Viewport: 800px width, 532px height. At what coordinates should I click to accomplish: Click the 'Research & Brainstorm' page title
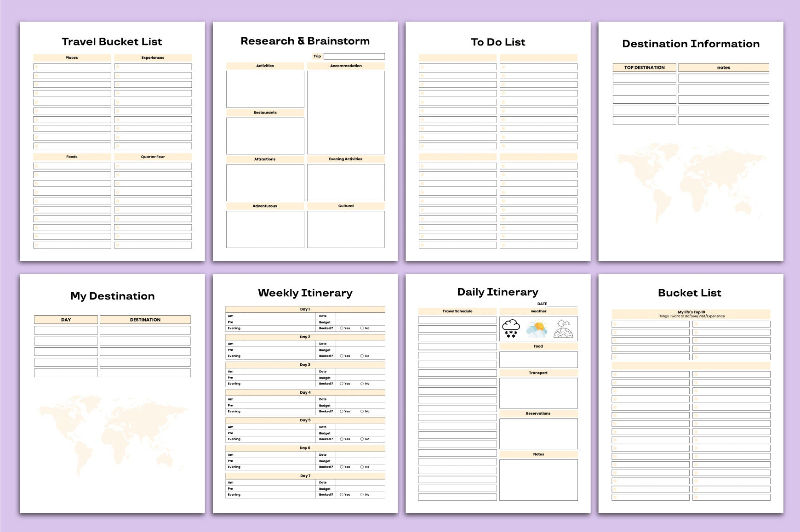(x=305, y=41)
